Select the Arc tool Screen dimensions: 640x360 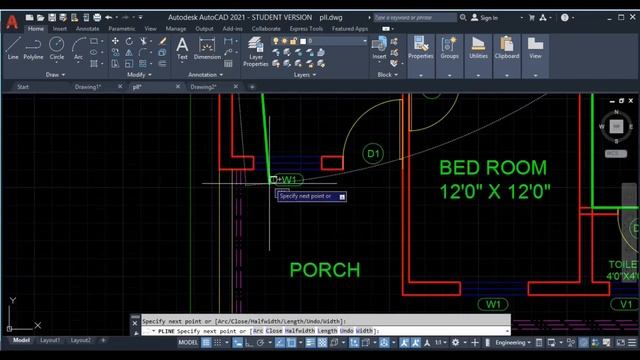click(x=78, y=48)
